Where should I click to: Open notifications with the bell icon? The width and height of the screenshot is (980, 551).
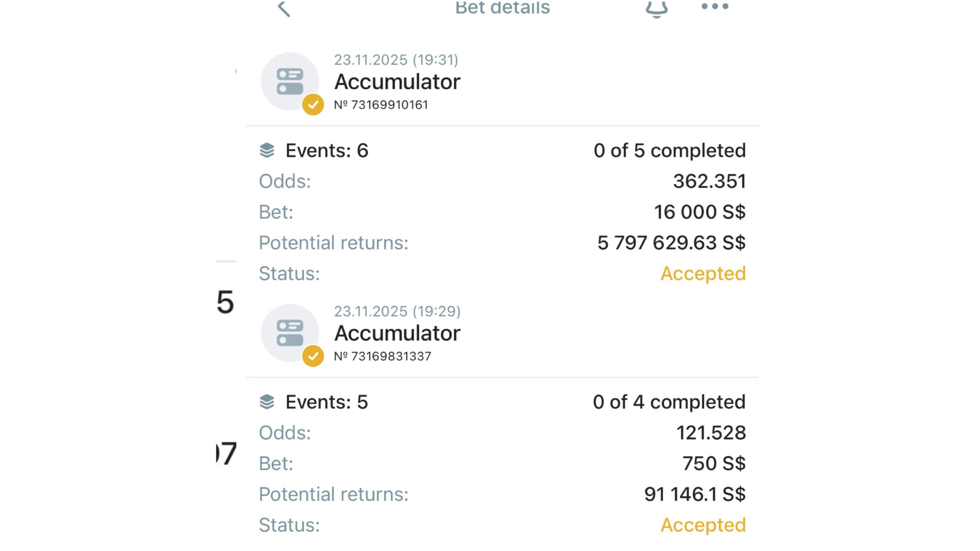tap(657, 8)
